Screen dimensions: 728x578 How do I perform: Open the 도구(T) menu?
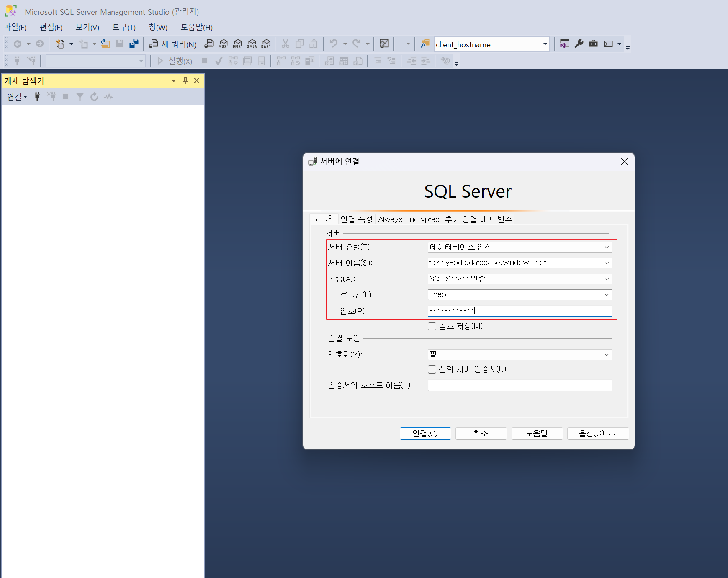point(124,27)
